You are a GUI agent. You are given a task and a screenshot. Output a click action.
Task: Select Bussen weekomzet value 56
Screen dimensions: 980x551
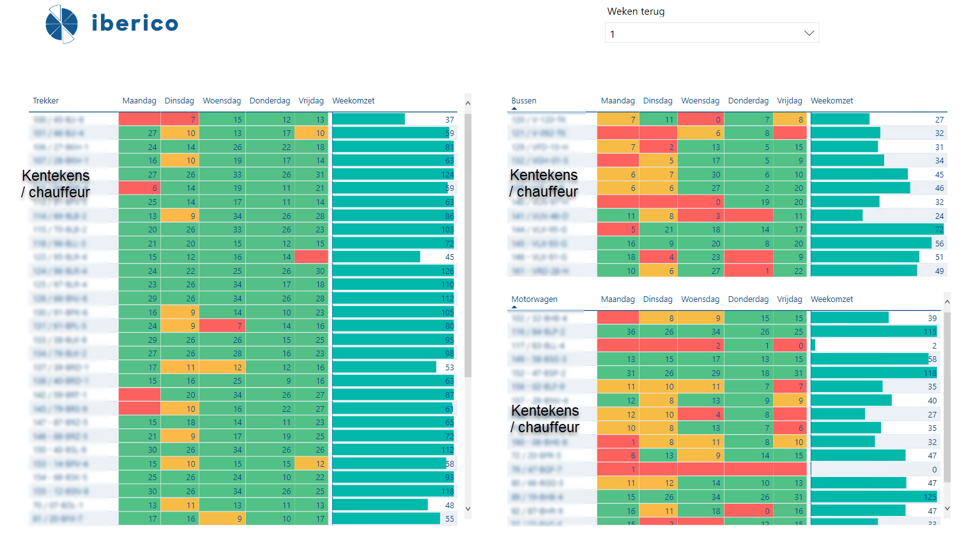pyautogui.click(x=939, y=244)
